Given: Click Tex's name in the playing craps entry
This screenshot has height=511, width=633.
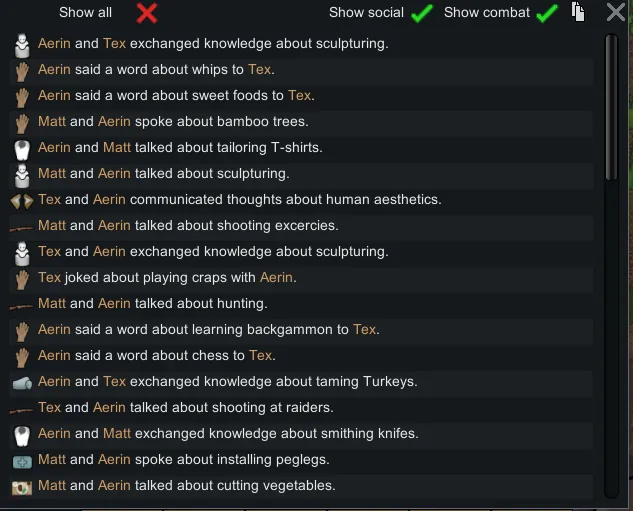Looking at the screenshot, I should [49, 277].
